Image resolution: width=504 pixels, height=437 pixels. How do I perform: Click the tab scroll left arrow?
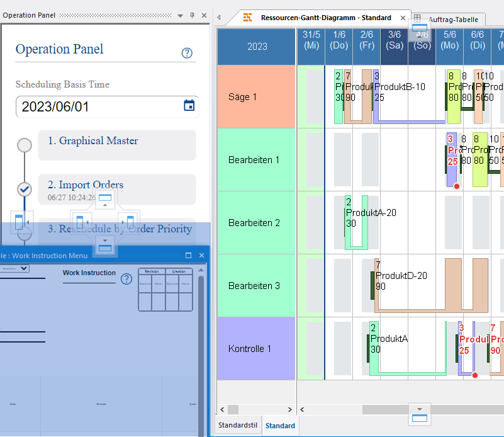219,18
